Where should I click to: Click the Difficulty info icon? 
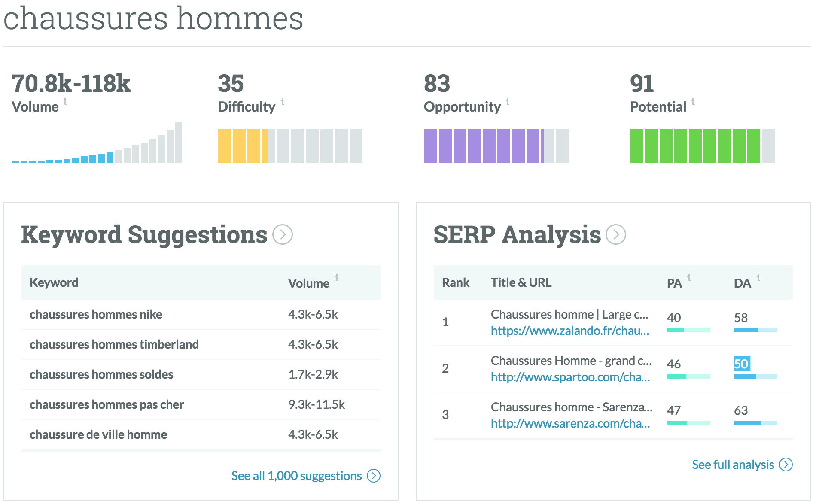[283, 102]
